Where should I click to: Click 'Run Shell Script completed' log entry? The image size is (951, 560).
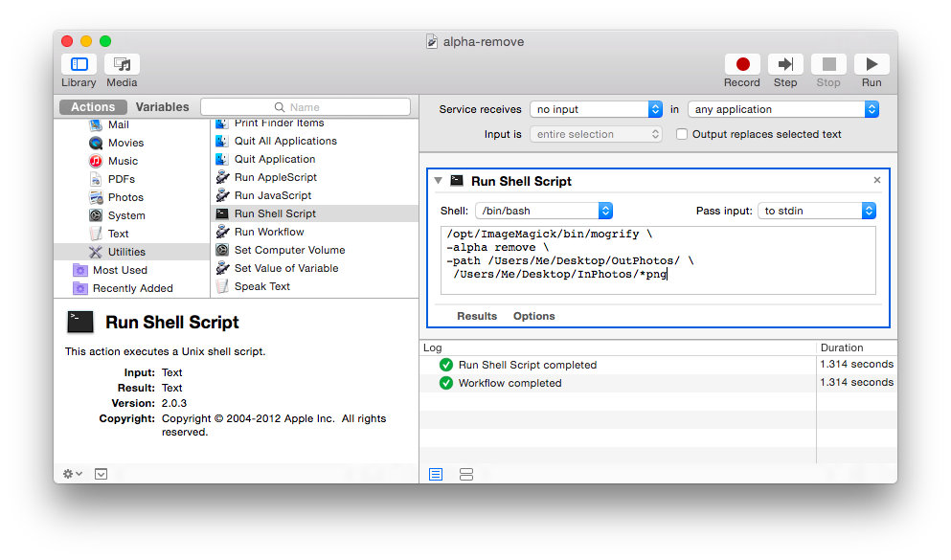[x=528, y=365]
